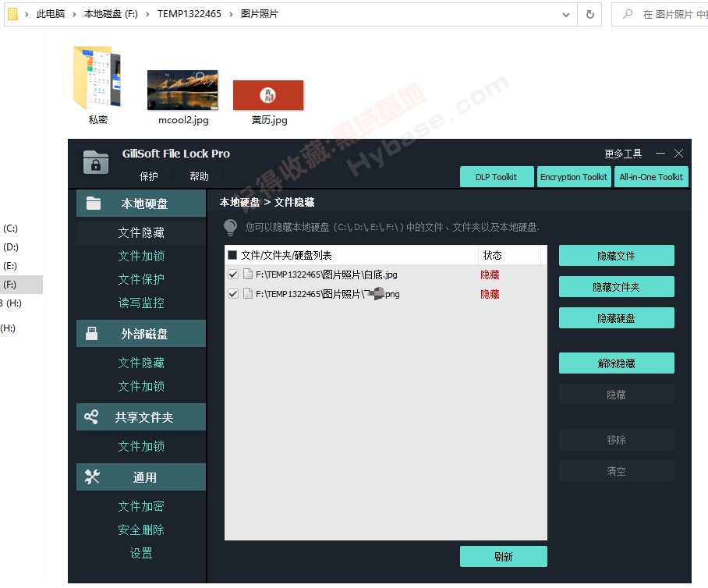Open the 更多工具 menu

623,154
